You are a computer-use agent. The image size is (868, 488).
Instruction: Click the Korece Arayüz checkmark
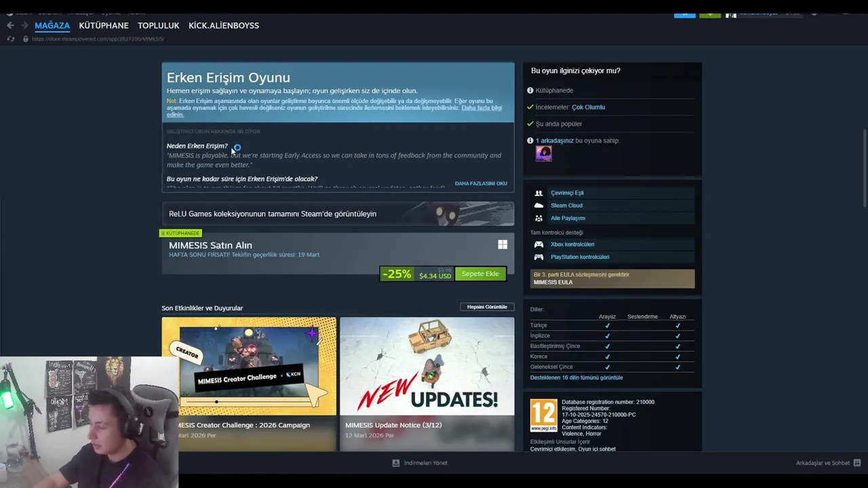pyautogui.click(x=607, y=357)
